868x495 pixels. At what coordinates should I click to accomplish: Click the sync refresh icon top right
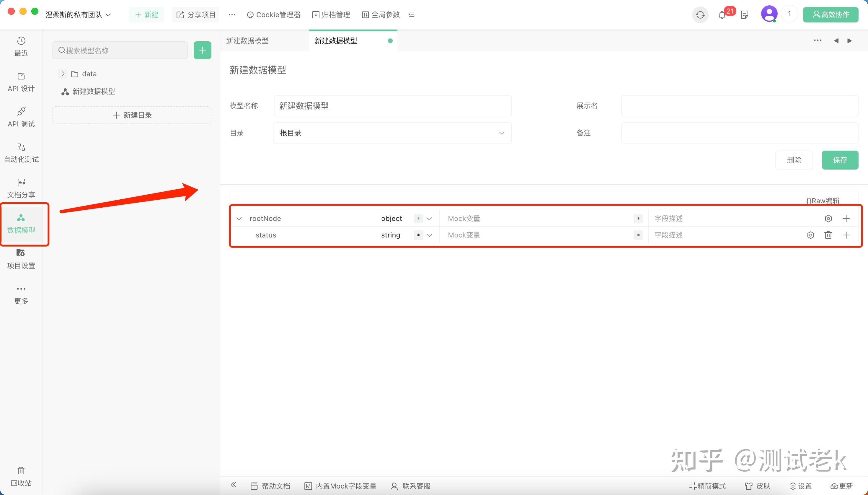700,14
